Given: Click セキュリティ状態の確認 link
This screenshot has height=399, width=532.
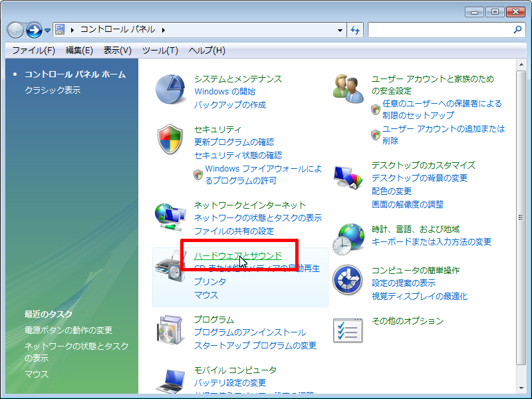Looking at the screenshot, I should pos(238,156).
